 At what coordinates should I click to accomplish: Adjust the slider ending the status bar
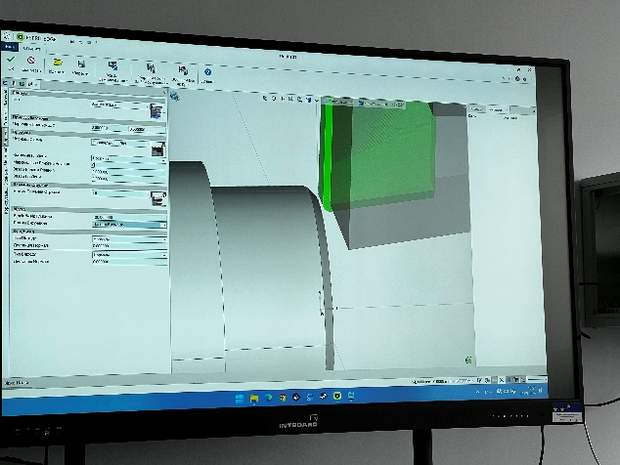pos(537,380)
